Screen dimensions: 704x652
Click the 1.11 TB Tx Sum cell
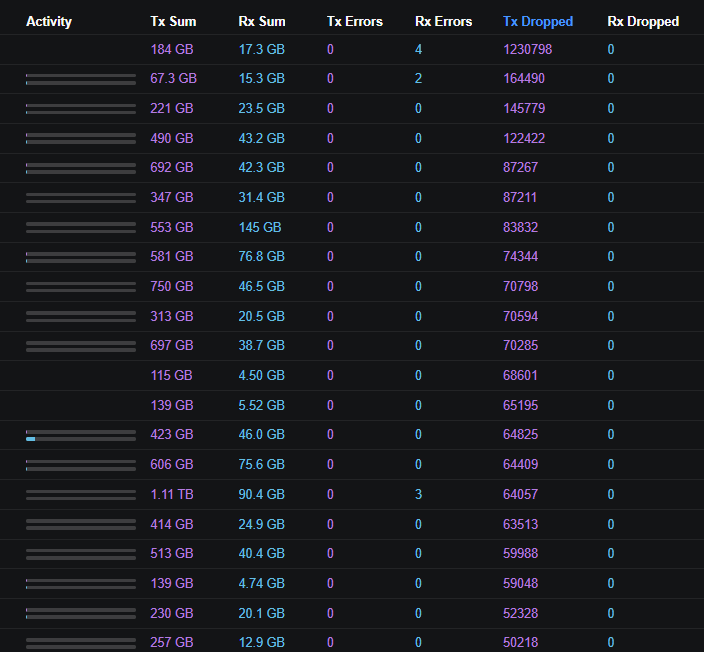[x=171, y=494]
